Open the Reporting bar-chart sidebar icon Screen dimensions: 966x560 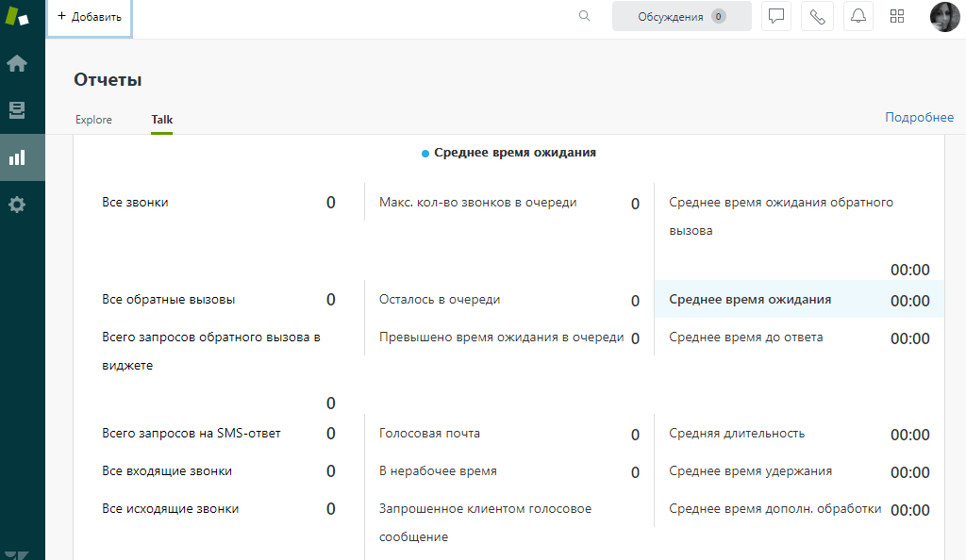coord(19,156)
